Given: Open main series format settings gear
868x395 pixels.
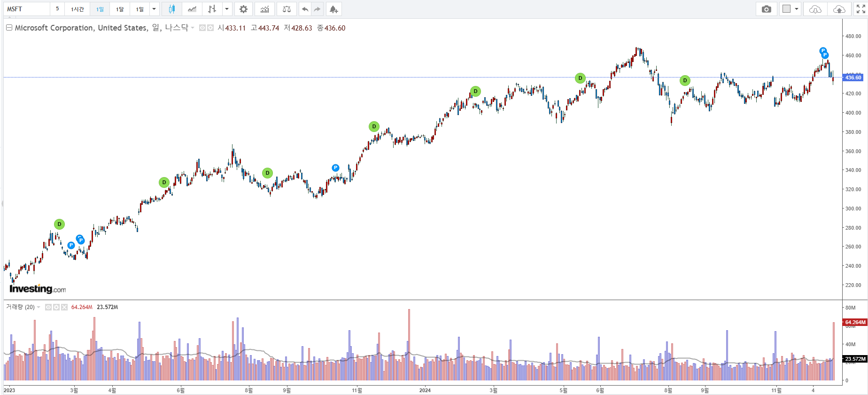Looking at the screenshot, I should pyautogui.click(x=210, y=28).
